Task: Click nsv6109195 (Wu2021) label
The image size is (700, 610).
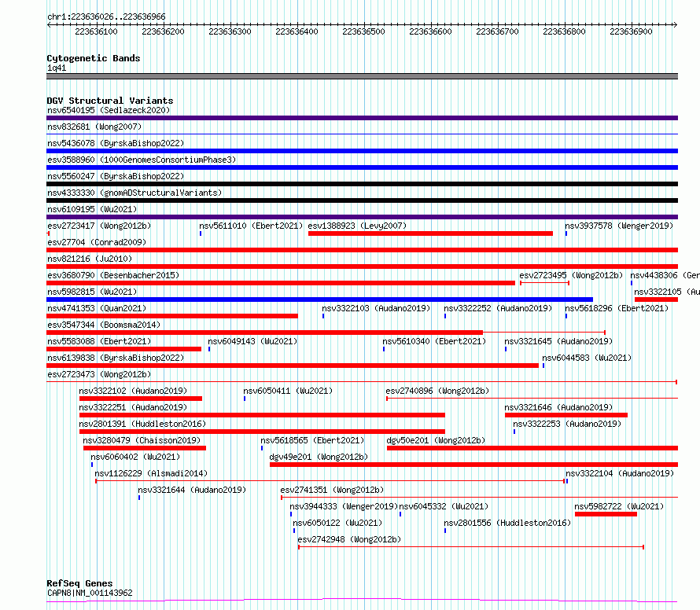Action: (92, 209)
